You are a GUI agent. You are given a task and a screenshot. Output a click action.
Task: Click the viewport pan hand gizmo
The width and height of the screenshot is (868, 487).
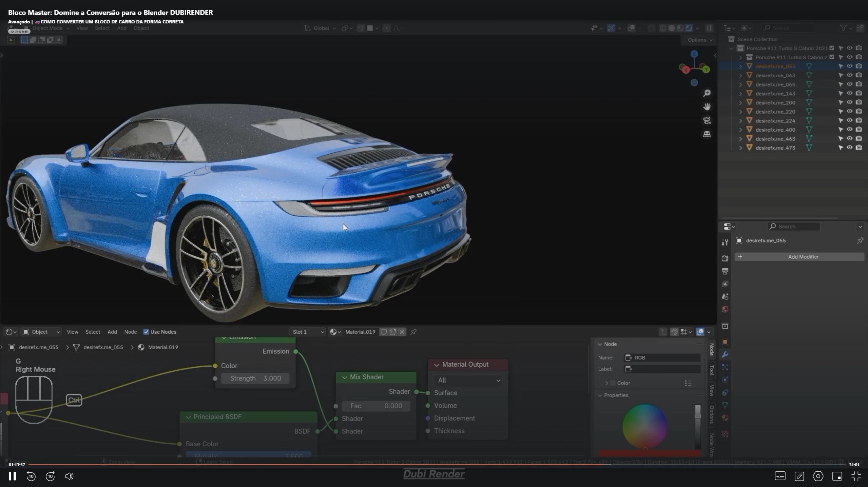coord(707,107)
